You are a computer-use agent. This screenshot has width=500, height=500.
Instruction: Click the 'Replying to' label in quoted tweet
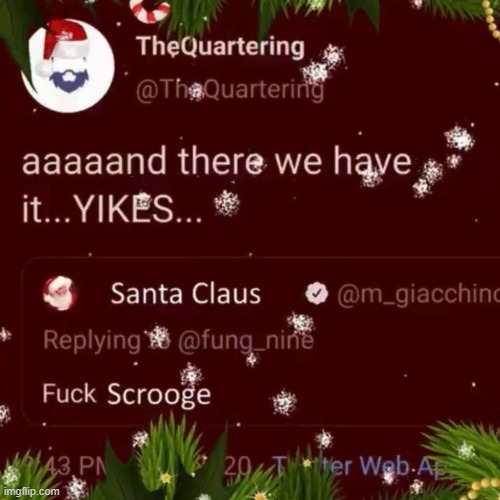106,341
